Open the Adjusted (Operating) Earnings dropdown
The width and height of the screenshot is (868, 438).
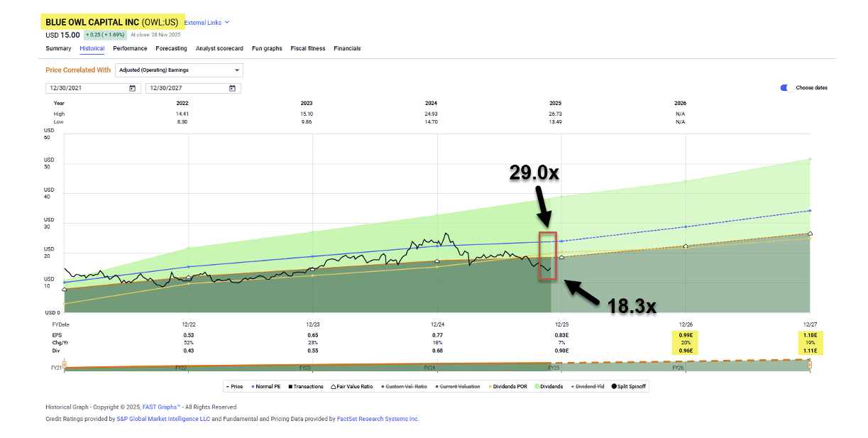179,70
